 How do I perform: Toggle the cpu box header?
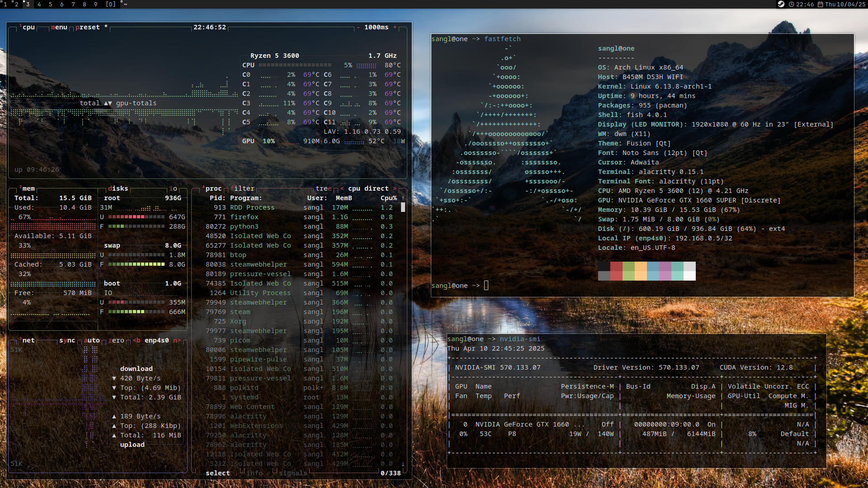click(27, 27)
